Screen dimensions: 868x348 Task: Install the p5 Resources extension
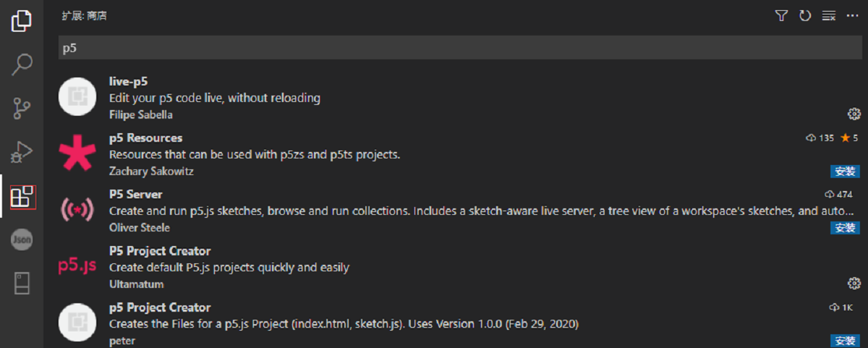pos(845,171)
